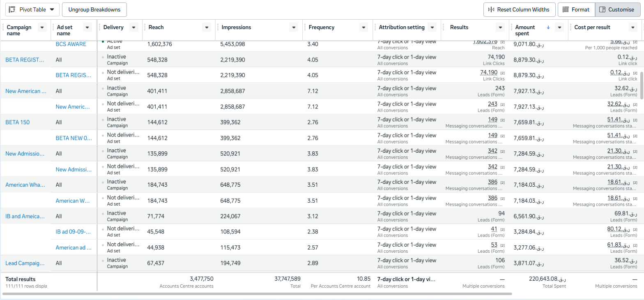Open the Cost per result column menu
644x300 pixels.
pos(632,27)
